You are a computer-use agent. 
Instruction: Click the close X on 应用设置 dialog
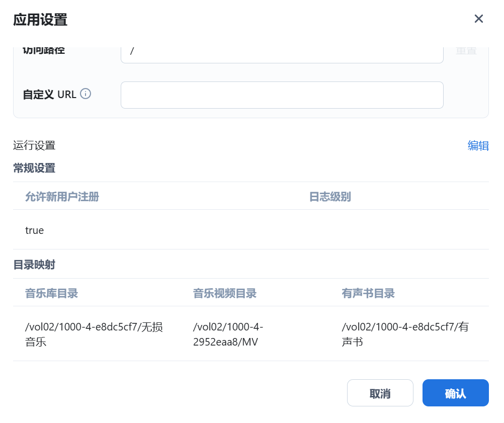pyautogui.click(x=478, y=19)
